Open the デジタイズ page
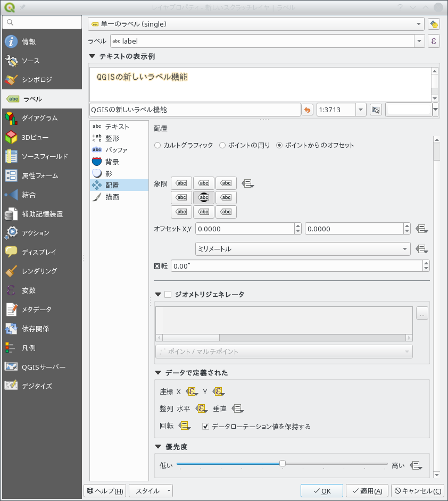Image resolution: width=448 pixels, height=501 pixels. (x=42, y=386)
